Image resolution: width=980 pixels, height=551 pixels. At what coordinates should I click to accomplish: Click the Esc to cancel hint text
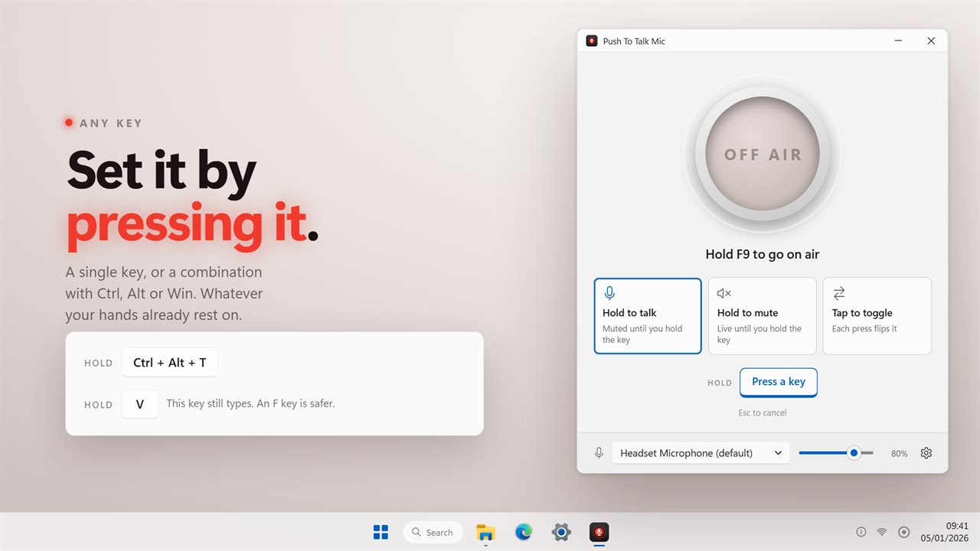coord(763,413)
